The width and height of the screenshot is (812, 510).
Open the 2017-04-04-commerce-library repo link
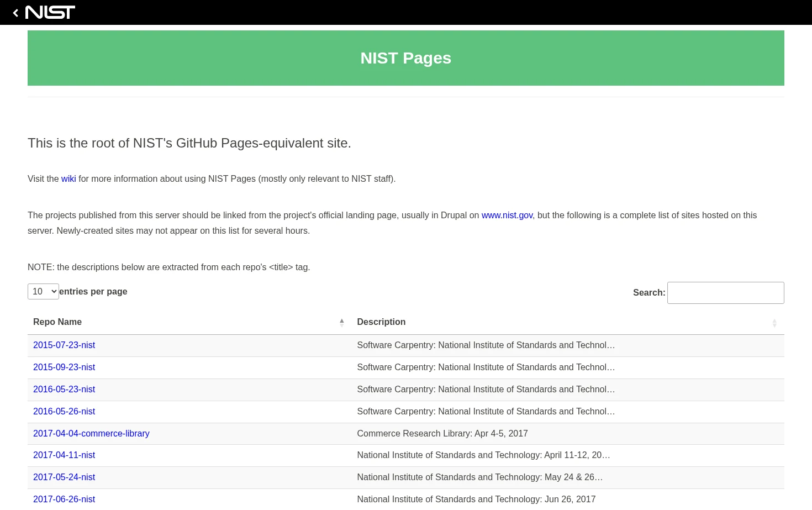[x=91, y=433]
